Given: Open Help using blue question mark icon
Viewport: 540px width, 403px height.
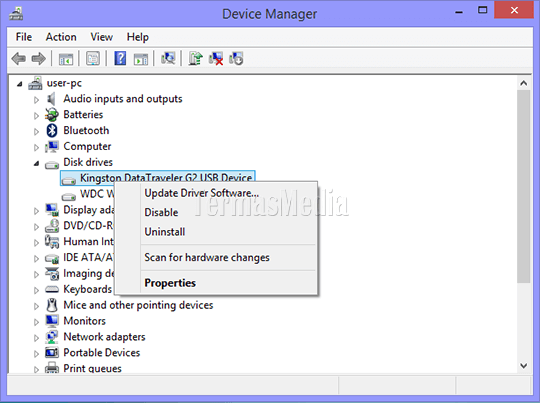Looking at the screenshot, I should (x=120, y=59).
